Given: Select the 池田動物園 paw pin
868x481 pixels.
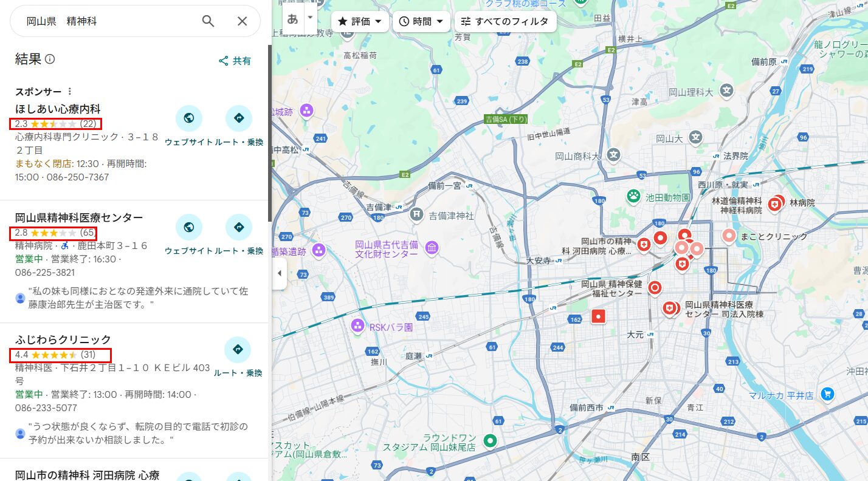Looking at the screenshot, I should (634, 196).
